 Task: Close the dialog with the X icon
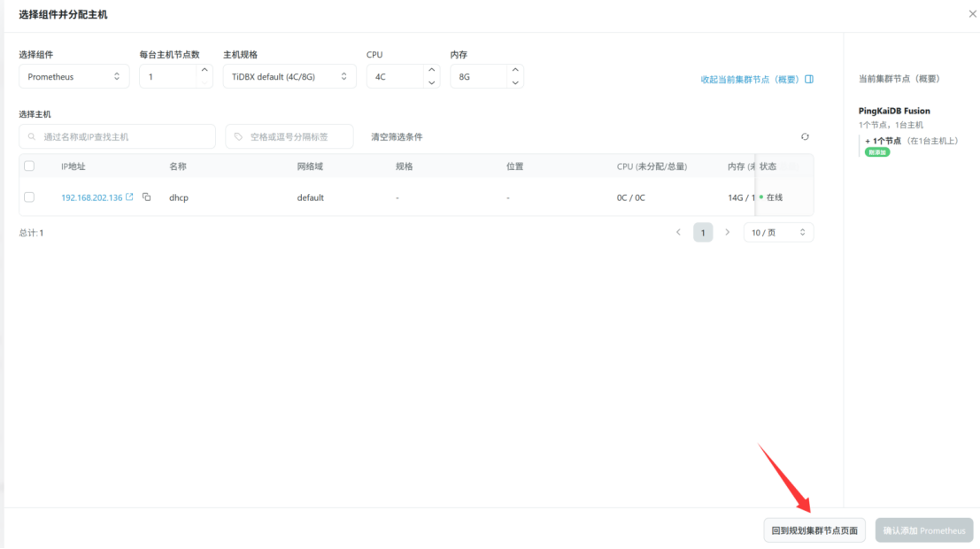973,15
